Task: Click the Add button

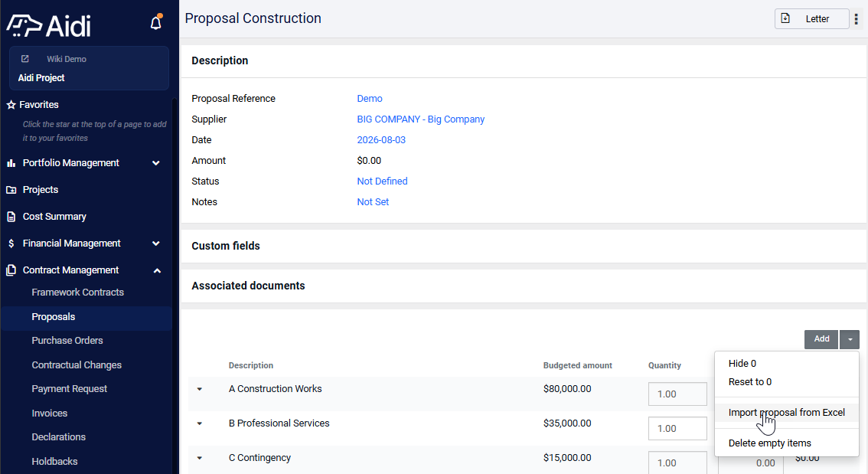Action: pos(821,339)
